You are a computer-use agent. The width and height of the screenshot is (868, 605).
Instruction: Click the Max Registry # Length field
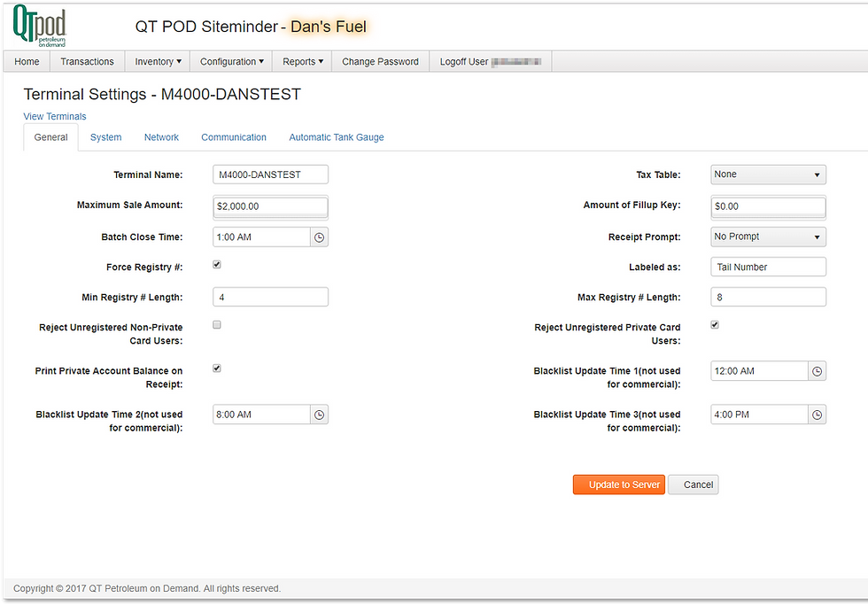[x=769, y=297]
